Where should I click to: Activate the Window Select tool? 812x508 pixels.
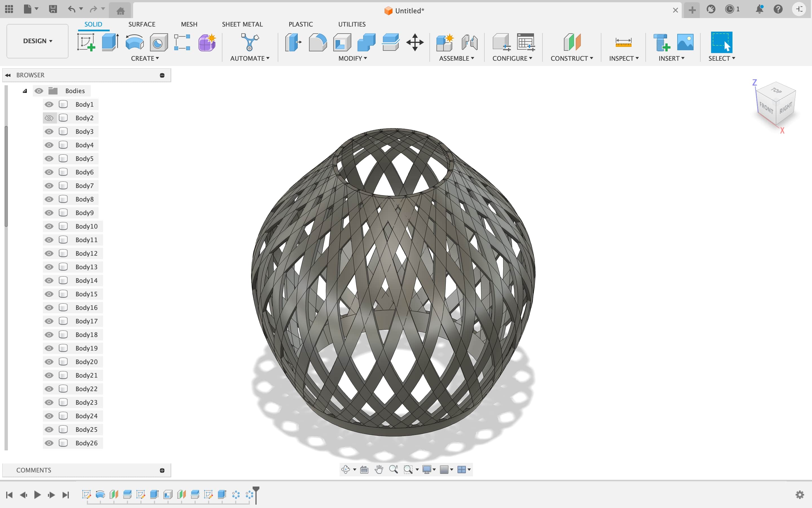pos(721,42)
